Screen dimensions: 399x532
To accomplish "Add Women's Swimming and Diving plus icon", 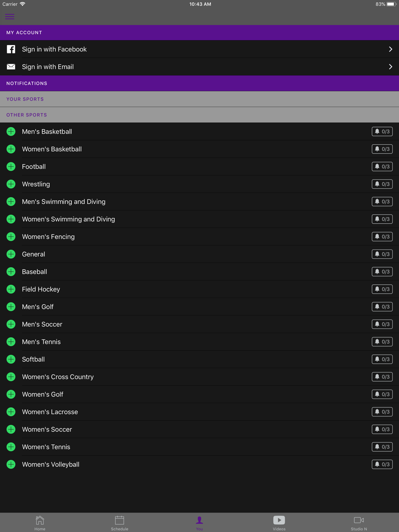I will pyautogui.click(x=11, y=219).
